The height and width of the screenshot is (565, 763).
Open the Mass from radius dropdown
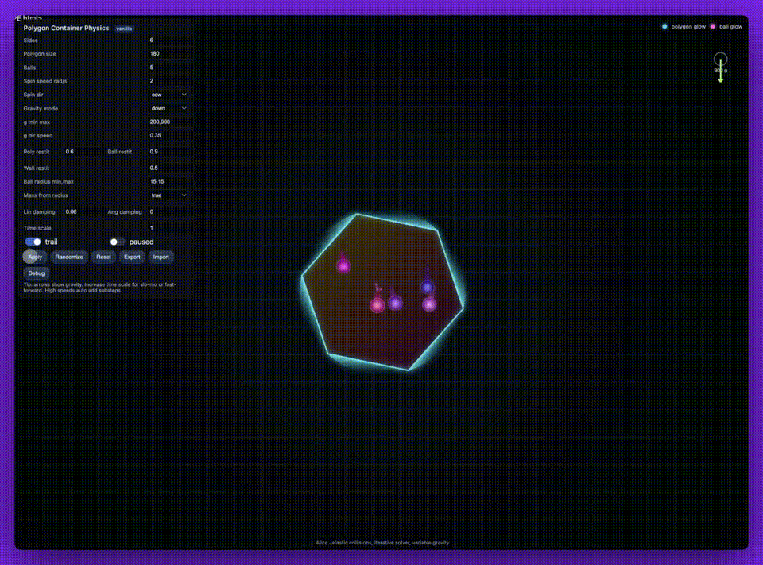(x=168, y=195)
